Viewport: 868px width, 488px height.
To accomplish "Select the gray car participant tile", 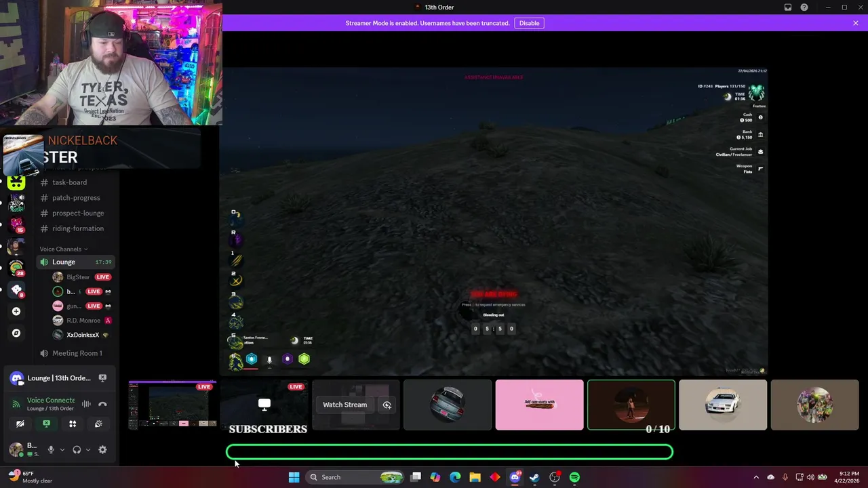I will click(x=448, y=405).
